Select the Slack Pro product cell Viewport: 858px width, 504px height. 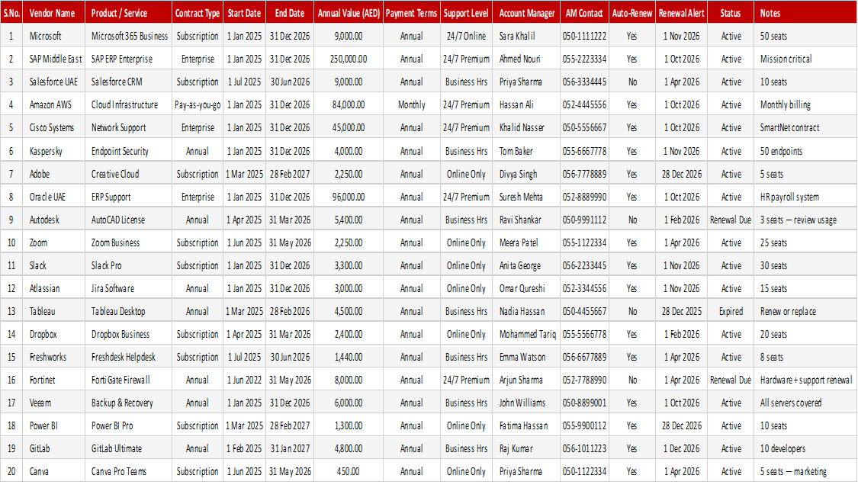(x=128, y=266)
